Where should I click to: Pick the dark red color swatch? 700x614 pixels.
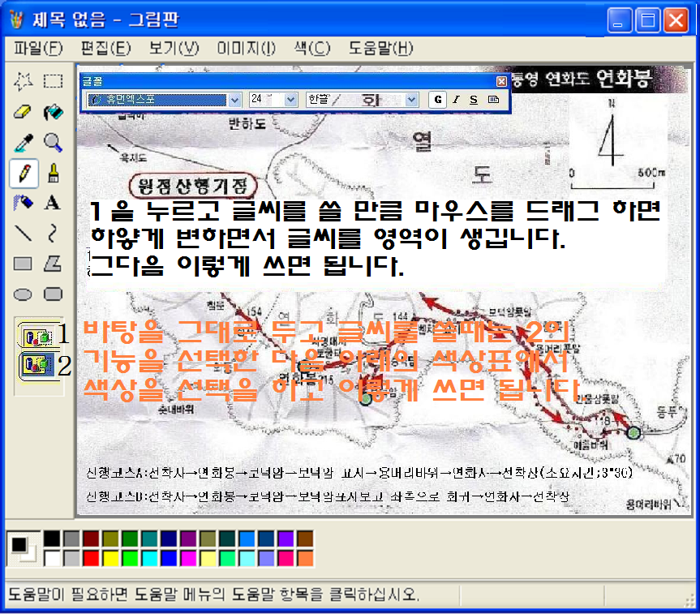(91, 539)
